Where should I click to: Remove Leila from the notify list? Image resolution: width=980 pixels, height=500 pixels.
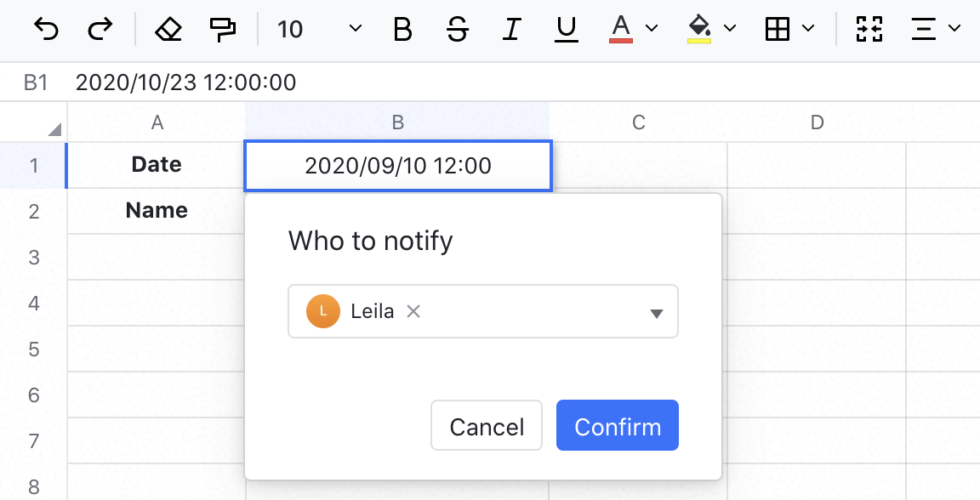coord(413,311)
